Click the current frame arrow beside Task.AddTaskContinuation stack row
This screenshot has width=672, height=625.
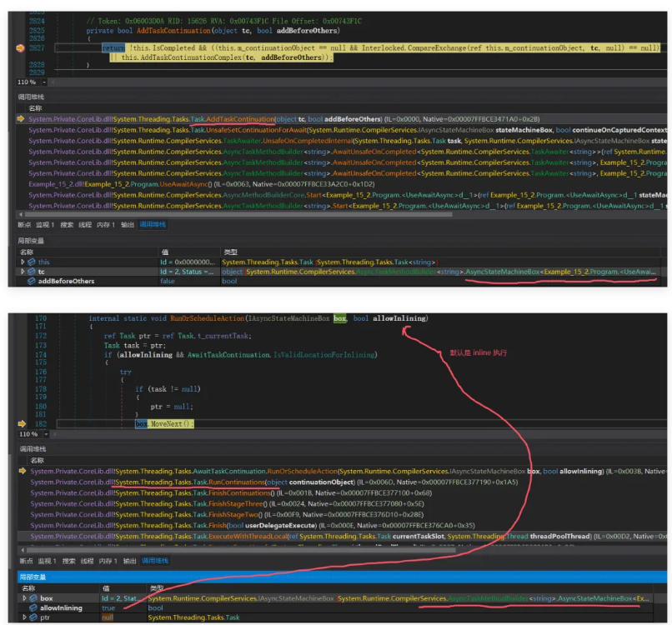[x=20, y=118]
